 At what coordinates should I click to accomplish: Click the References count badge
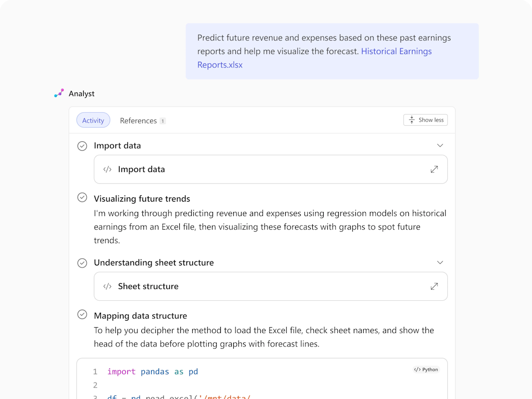coord(163,121)
